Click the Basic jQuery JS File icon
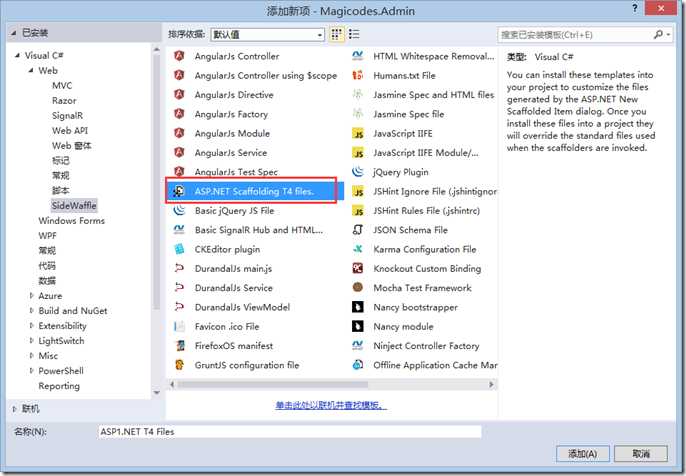Screen dimensions: 686x476 (x=179, y=210)
